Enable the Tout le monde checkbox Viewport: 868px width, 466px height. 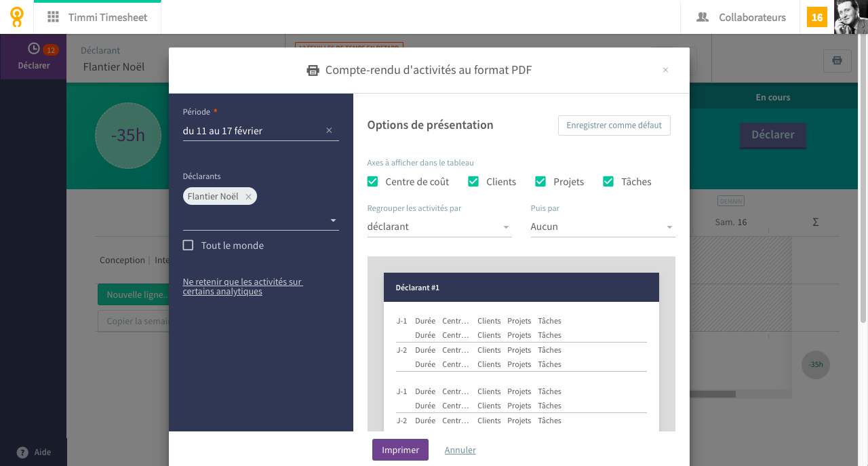[x=189, y=245]
